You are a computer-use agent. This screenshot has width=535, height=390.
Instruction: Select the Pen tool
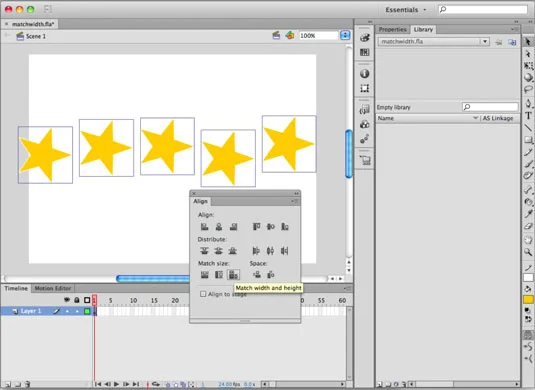[x=528, y=103]
